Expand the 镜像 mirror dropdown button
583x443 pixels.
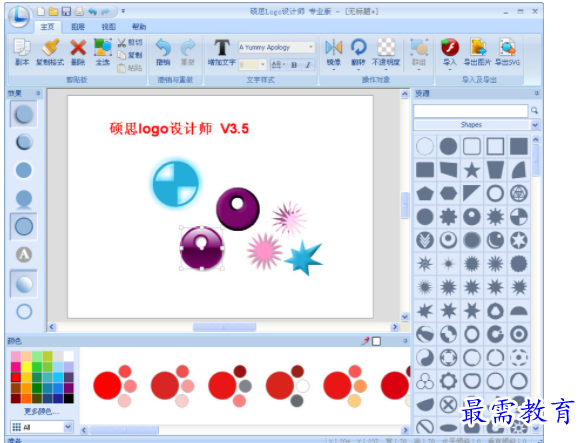(334, 70)
